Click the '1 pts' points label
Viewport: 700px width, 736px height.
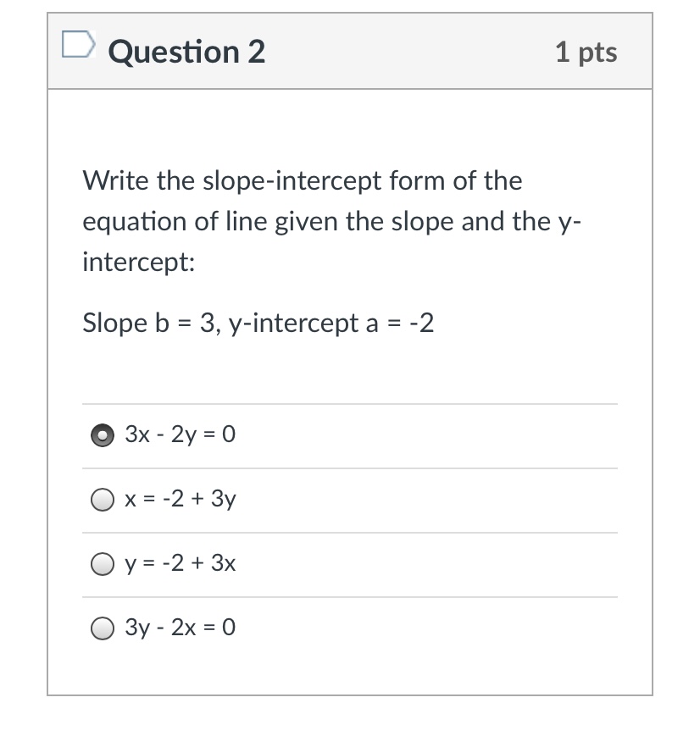586,53
